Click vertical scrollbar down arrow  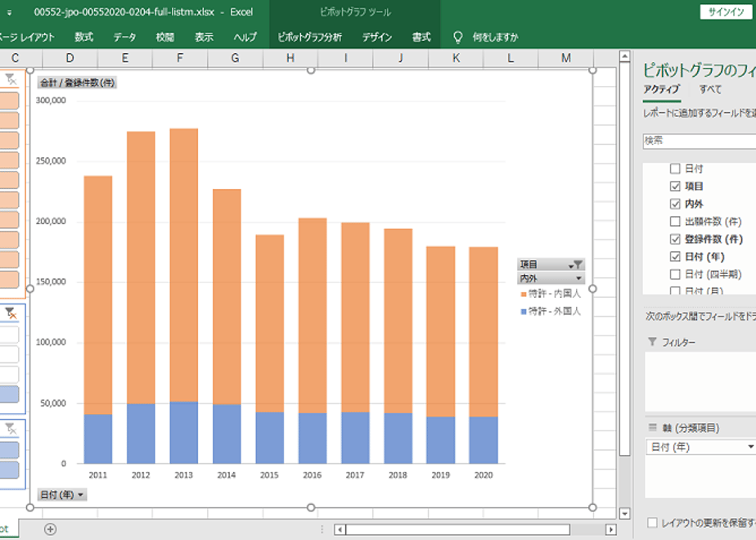624,513
